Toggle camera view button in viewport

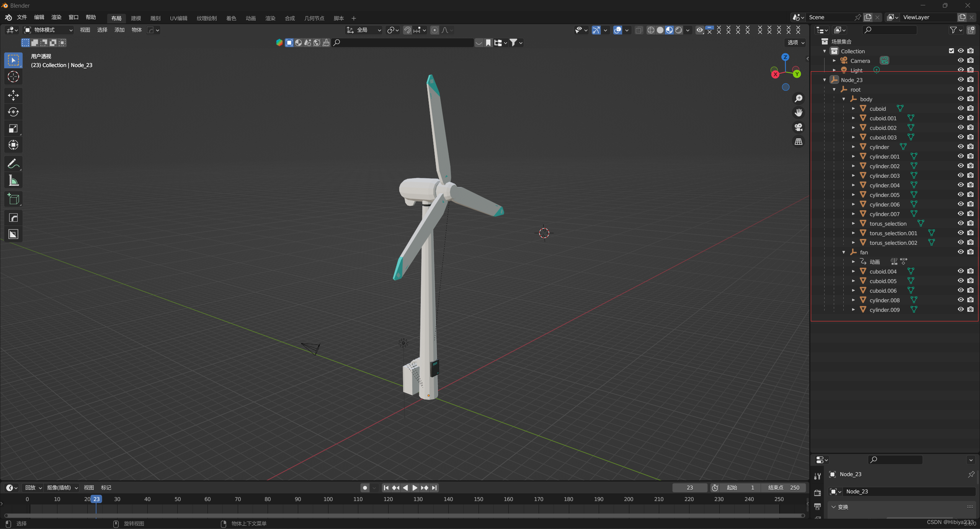[x=799, y=127]
